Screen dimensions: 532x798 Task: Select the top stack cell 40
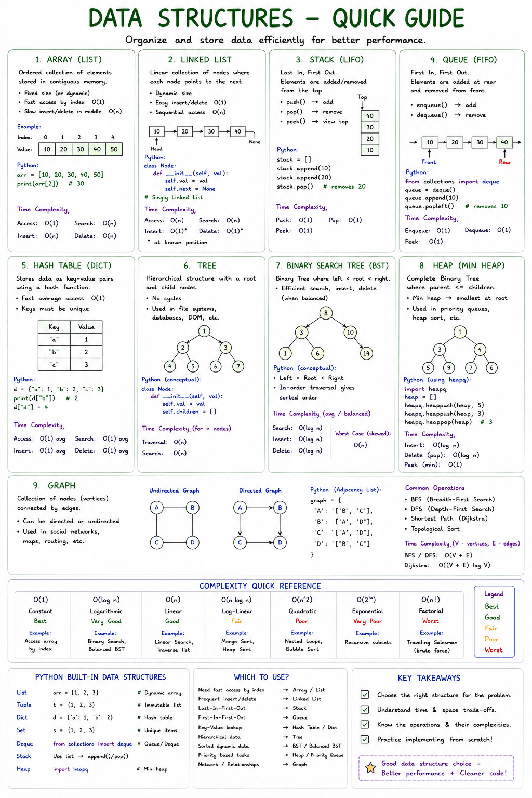(370, 116)
